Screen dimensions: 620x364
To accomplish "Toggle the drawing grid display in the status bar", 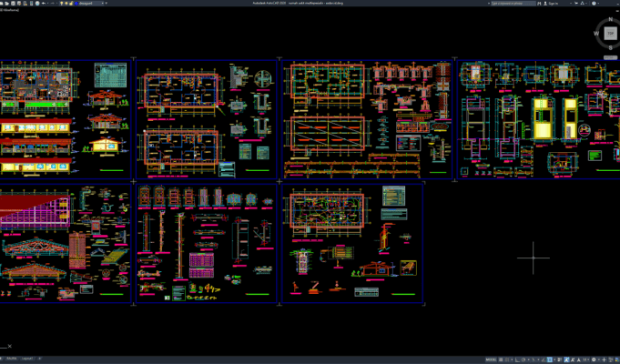I will click(x=501, y=359).
